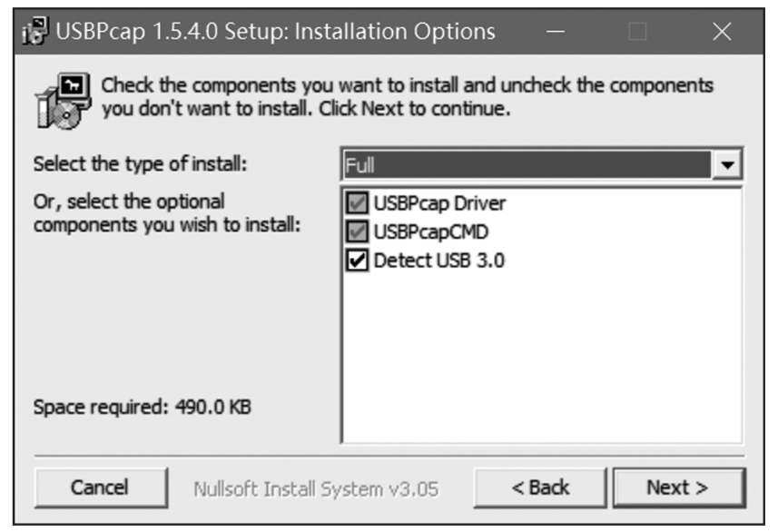Click the Nullsoft Install System v3.05 text
778x532 pixels.
coord(316,488)
